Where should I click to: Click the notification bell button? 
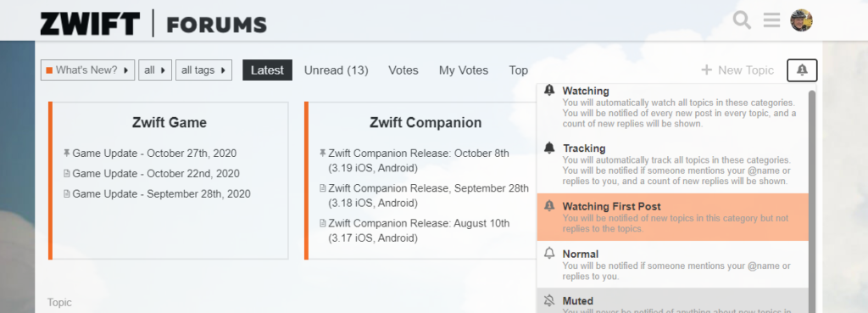[x=802, y=70]
